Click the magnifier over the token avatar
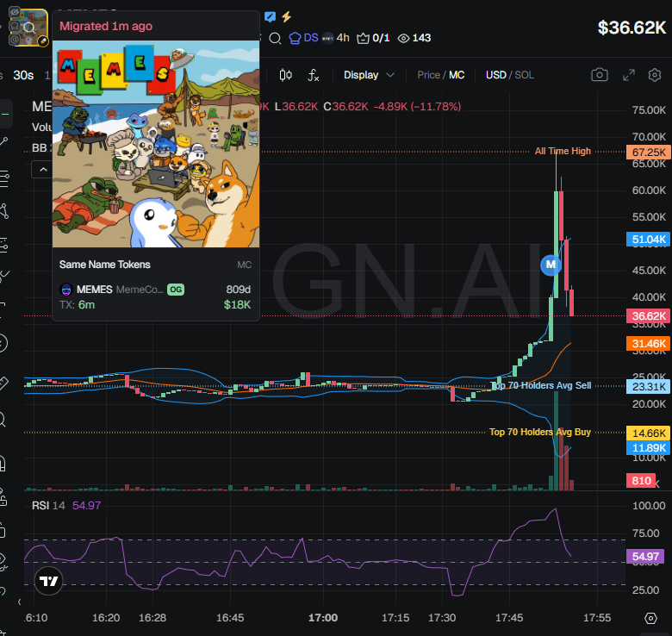 click(29, 28)
